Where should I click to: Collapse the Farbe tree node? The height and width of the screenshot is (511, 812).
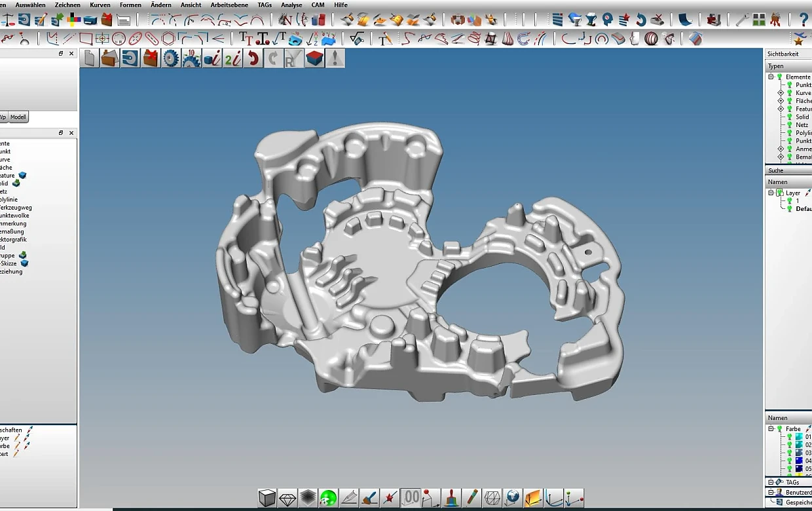(771, 429)
